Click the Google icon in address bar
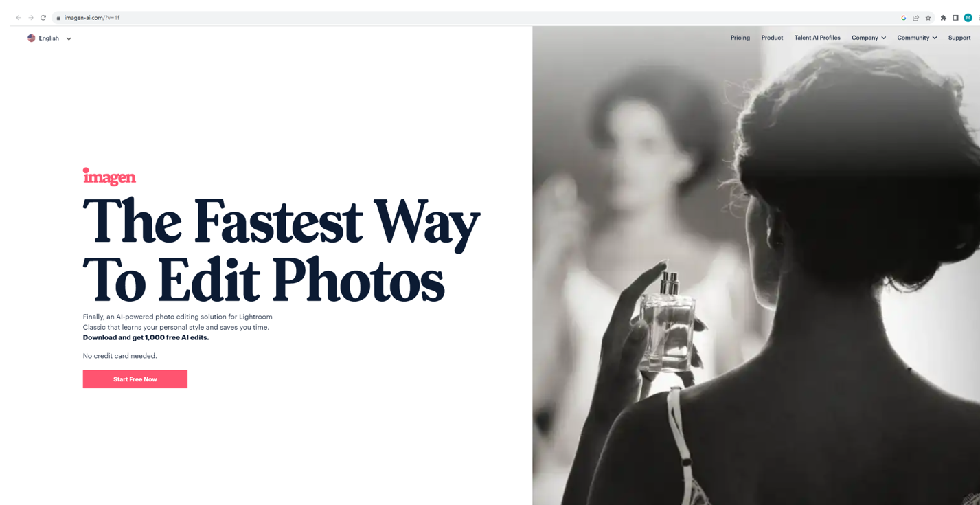The width and height of the screenshot is (980, 505). pyautogui.click(x=904, y=18)
